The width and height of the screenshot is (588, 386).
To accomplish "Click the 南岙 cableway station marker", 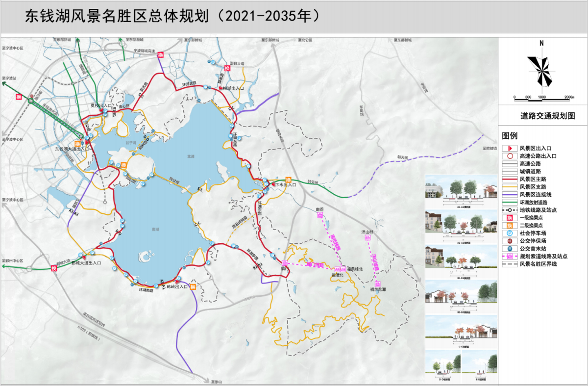I will 320,215.
